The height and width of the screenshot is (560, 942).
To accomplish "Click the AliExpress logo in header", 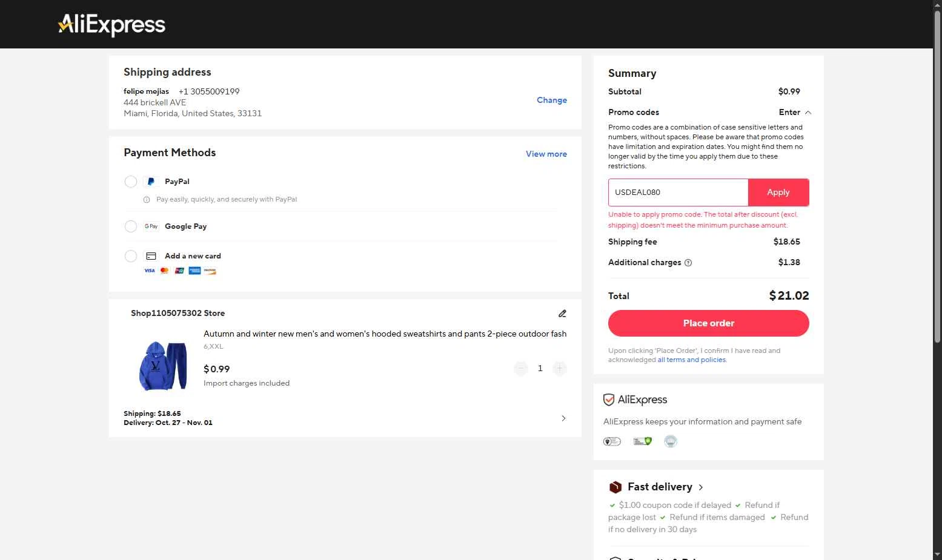I will pos(112,25).
